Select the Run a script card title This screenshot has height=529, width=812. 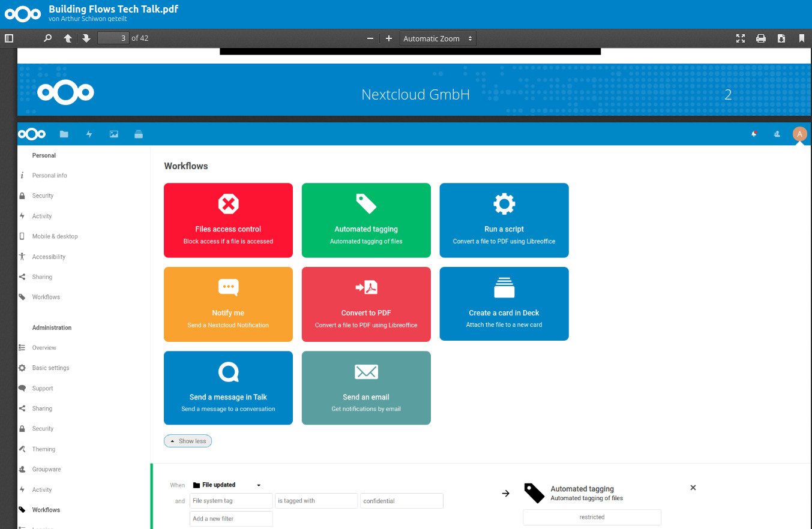(504, 229)
